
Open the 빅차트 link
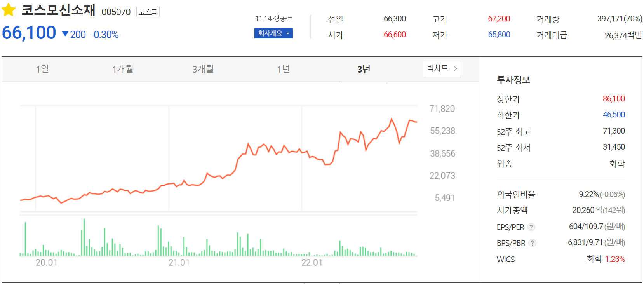coord(442,69)
